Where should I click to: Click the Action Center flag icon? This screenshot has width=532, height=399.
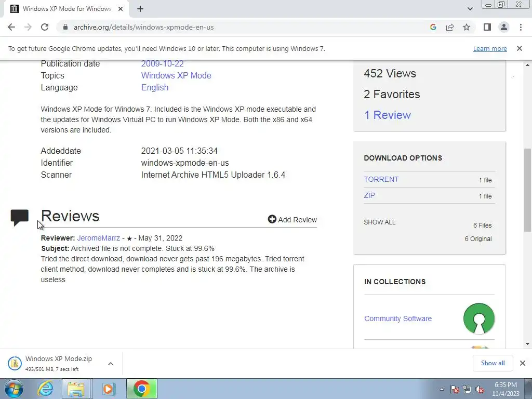pos(455,389)
